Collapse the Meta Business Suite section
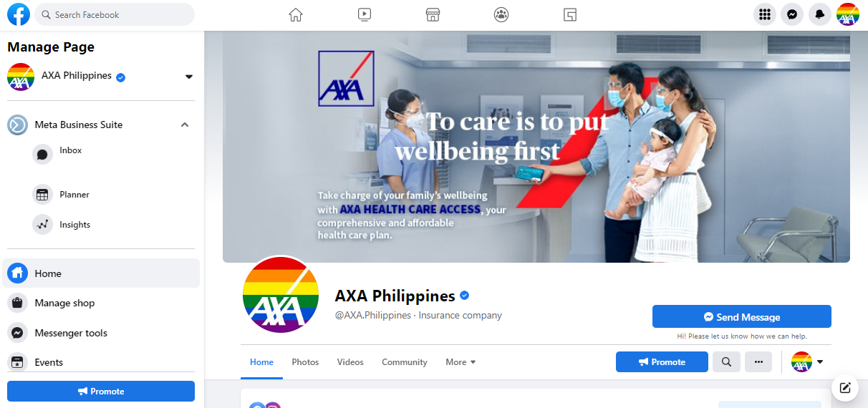Image resolution: width=868 pixels, height=408 pixels. 185,125
